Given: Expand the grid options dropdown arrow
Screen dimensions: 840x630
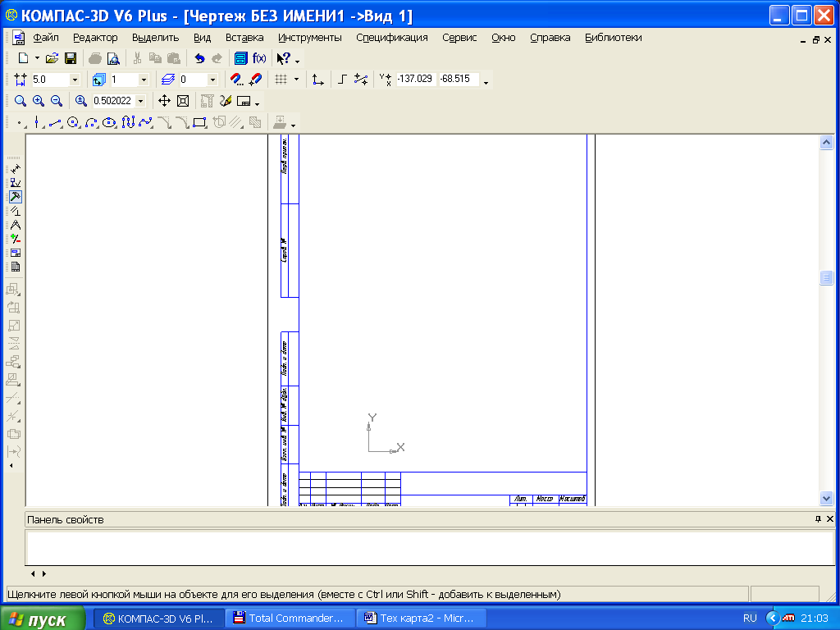Looking at the screenshot, I should [x=296, y=80].
